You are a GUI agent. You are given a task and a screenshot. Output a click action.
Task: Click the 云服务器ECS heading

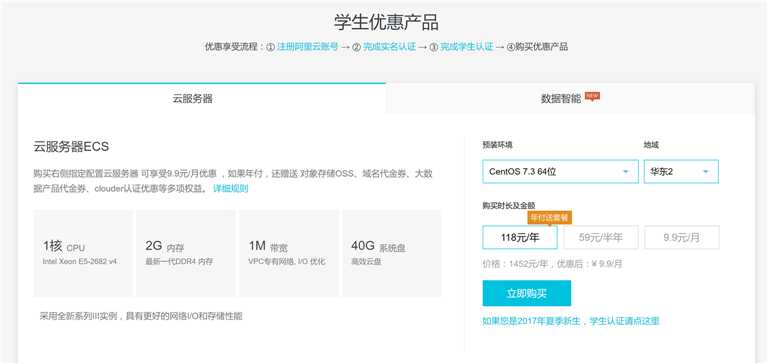[71, 146]
